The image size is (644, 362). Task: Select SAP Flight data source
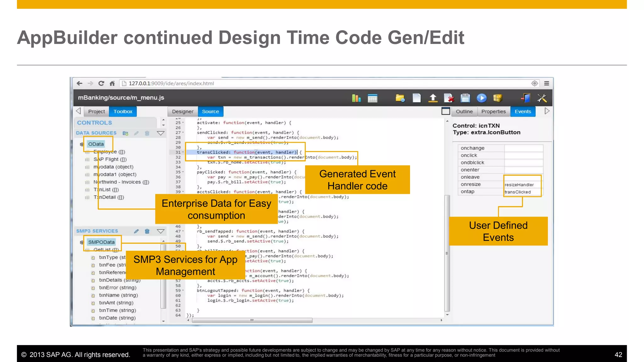click(110, 159)
